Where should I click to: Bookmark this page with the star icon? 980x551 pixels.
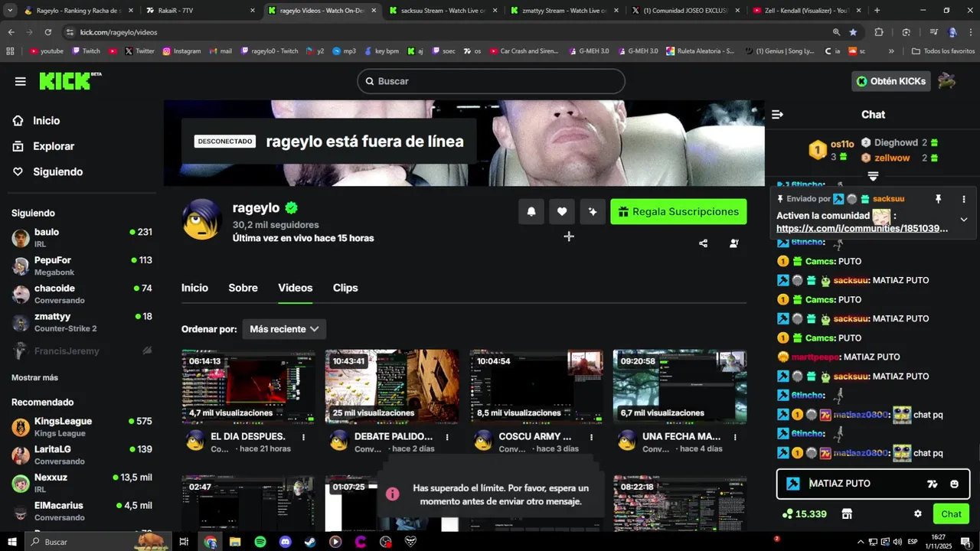coord(853,32)
